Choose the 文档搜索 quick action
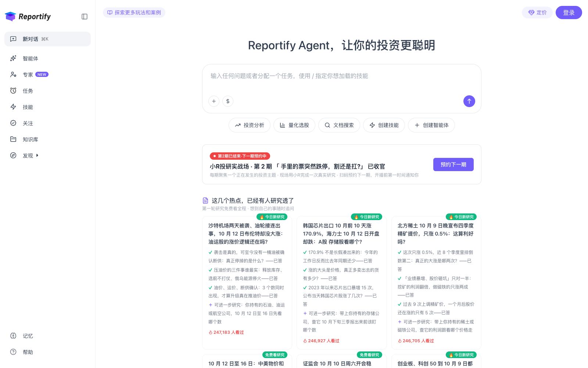Viewport: 588px width, 368px height. [x=339, y=125]
